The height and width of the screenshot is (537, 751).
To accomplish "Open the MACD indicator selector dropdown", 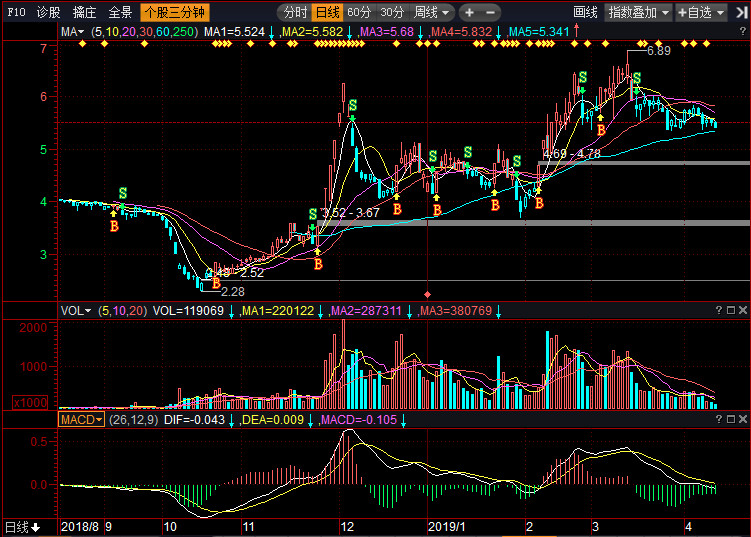I will 82,420.
